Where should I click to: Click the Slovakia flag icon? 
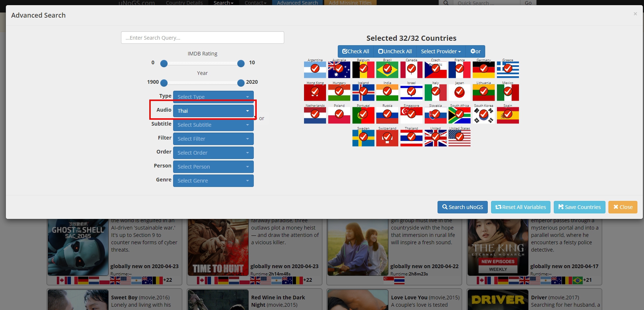436,115
